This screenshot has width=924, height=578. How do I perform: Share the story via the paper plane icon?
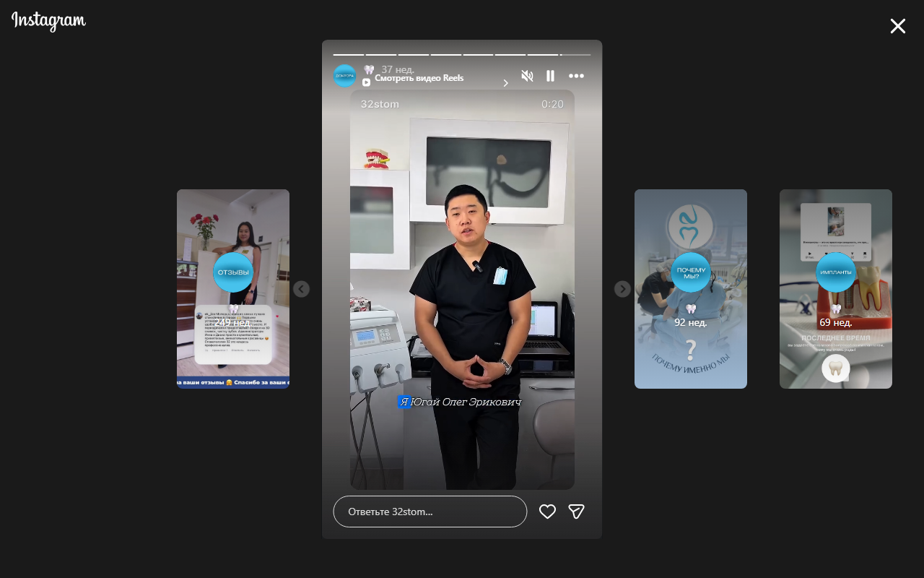[576, 512]
